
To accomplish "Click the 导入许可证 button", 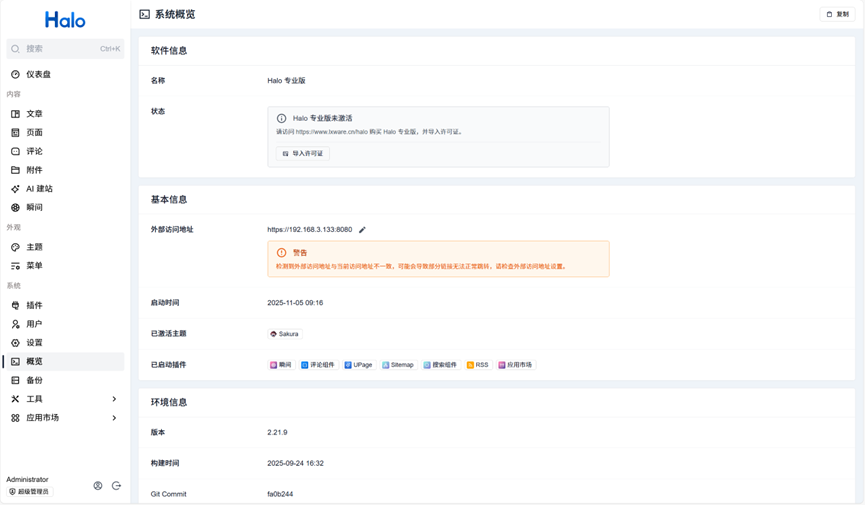I will pos(303,154).
